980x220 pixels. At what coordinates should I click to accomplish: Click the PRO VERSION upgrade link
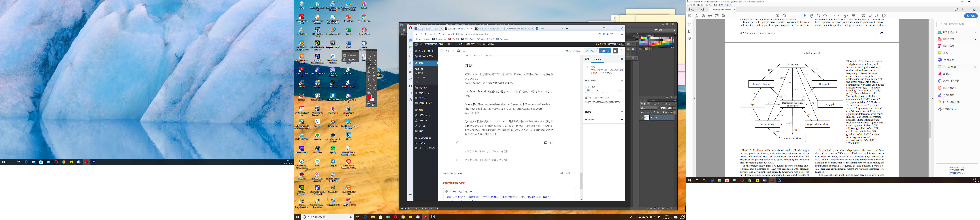pos(454,183)
